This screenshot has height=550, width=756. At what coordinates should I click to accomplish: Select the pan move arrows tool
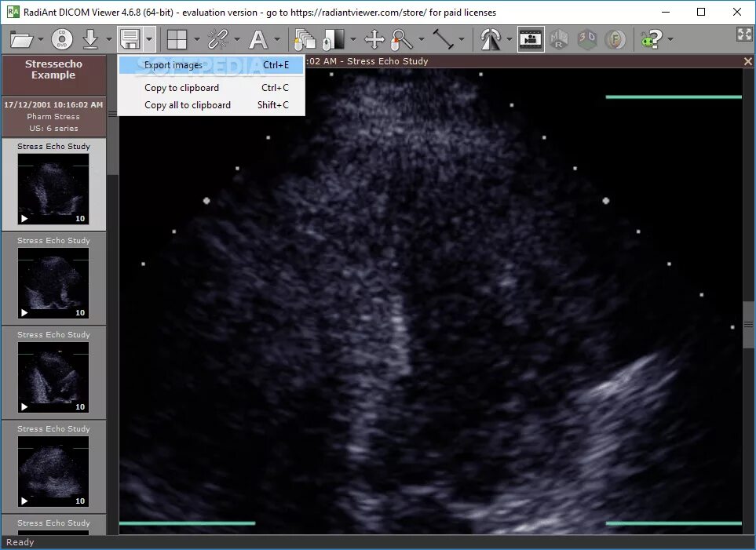click(374, 39)
